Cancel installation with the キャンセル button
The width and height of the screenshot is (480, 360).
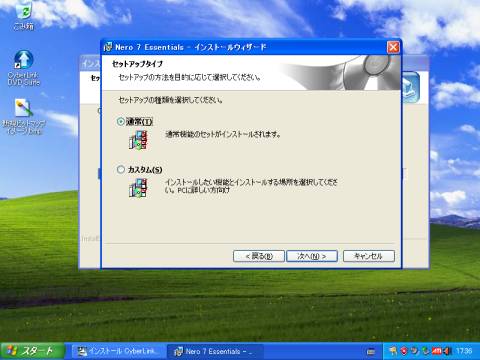click(x=369, y=256)
